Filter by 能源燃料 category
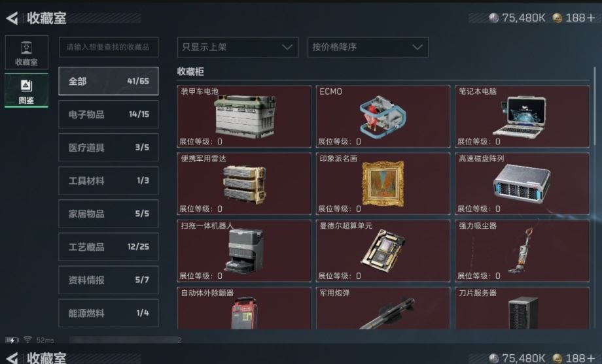602x364 pixels. tap(108, 313)
